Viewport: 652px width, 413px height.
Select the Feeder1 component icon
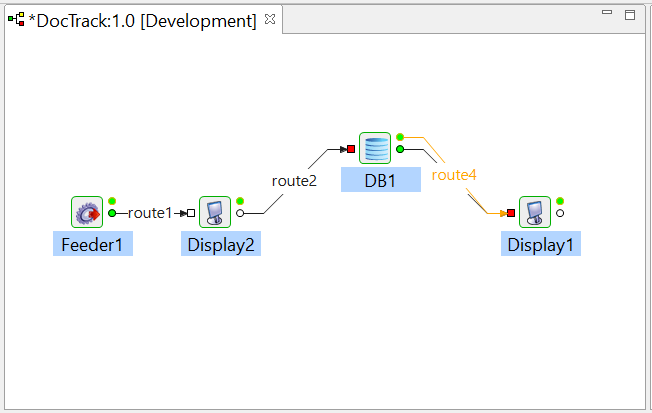point(87,212)
